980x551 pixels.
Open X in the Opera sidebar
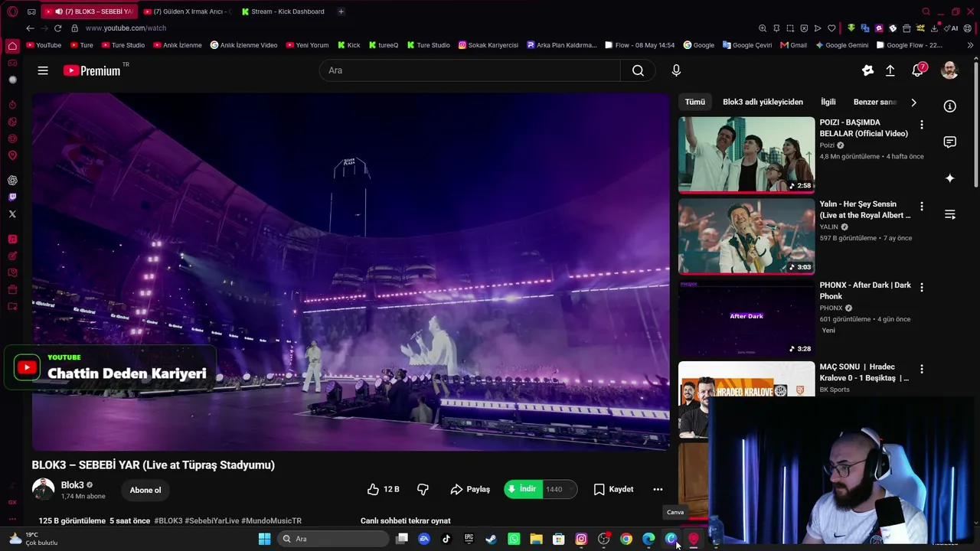point(12,214)
